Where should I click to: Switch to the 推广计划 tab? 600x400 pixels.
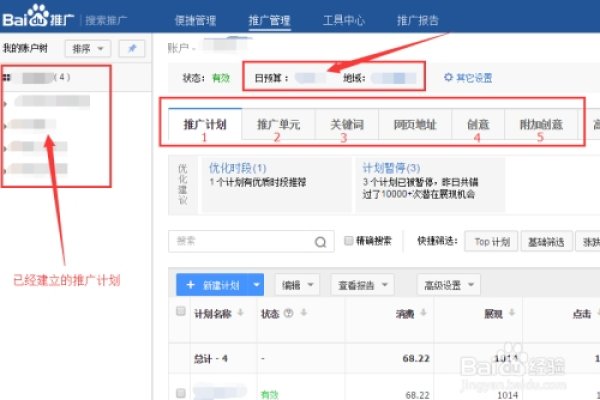(x=205, y=124)
